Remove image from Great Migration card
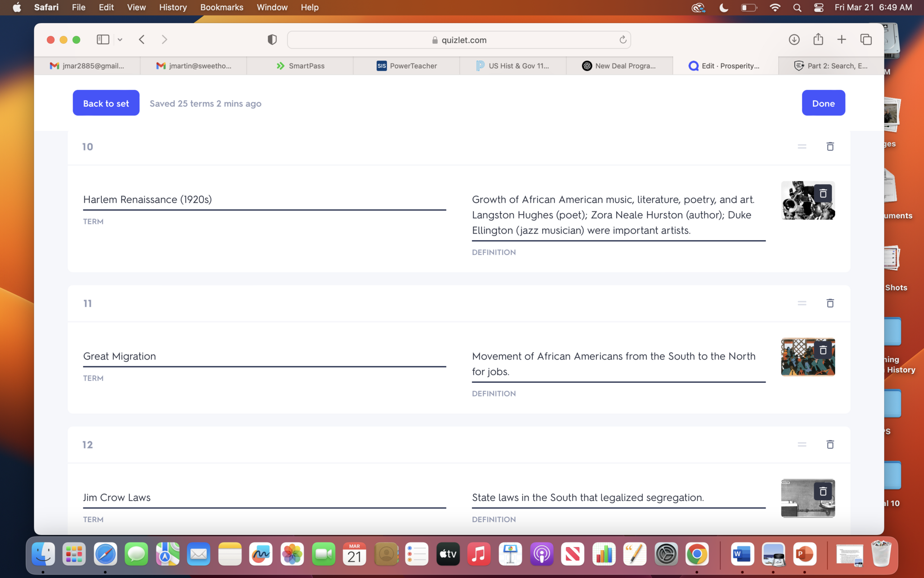 (x=822, y=350)
